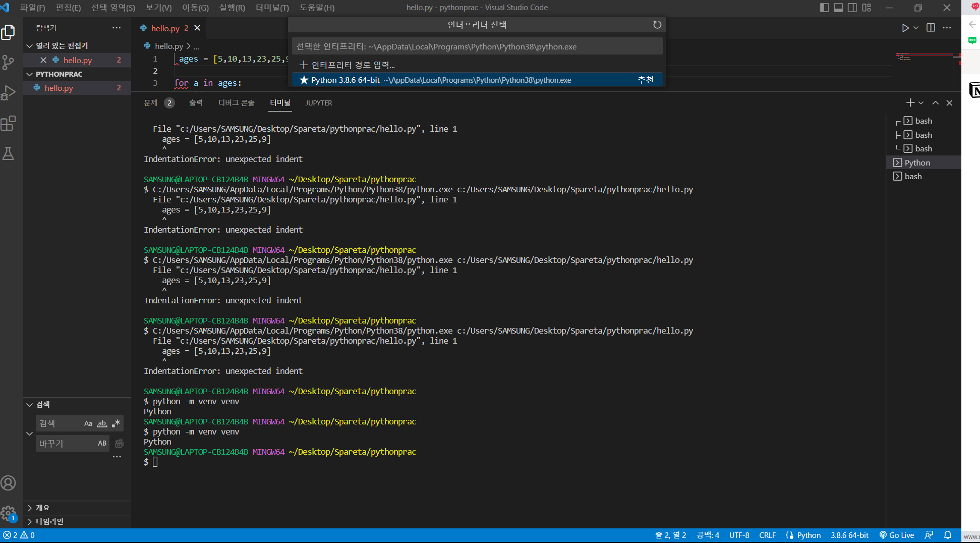Open new terminal profile dropdown arrow
This screenshot has height=543, width=980.
tap(921, 103)
